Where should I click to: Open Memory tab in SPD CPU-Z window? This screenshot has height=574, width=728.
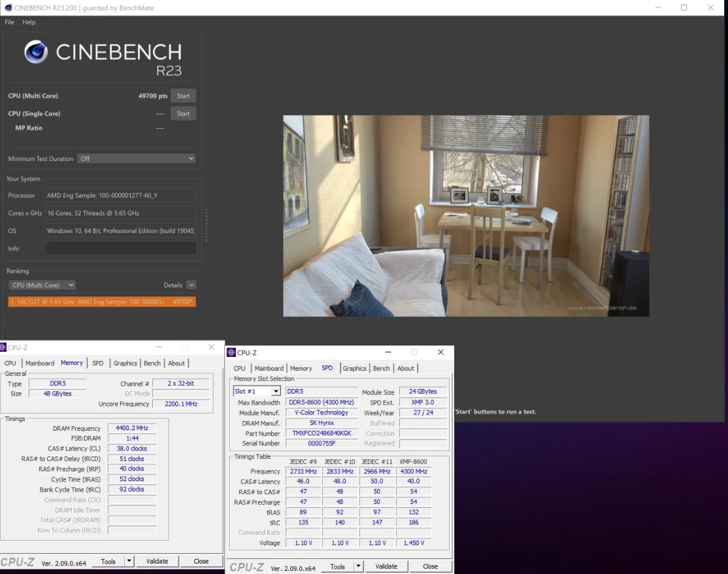301,368
